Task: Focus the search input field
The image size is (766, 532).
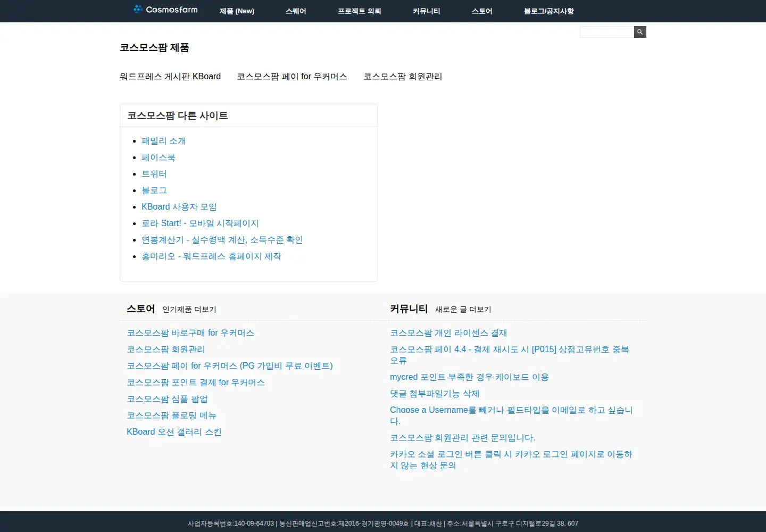Action: pyautogui.click(x=607, y=32)
